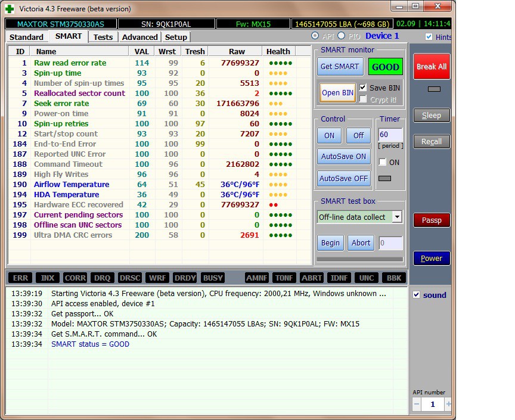This screenshot has height=420, width=515.
Task: Click the BBK status indicator
Action: tap(394, 278)
